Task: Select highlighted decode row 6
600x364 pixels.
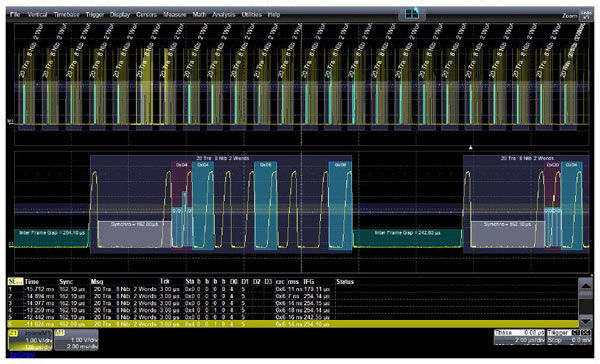Action: coord(293,324)
